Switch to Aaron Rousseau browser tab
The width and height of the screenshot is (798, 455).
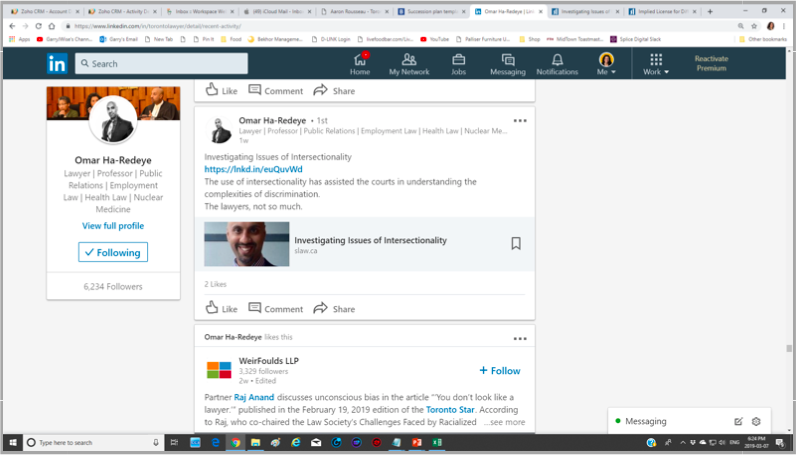[355, 11]
